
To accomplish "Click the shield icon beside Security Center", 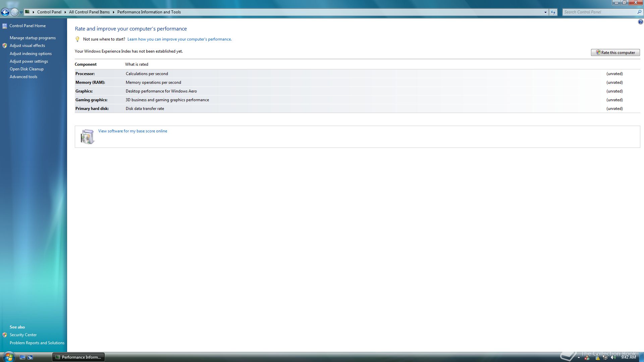I will (5, 335).
